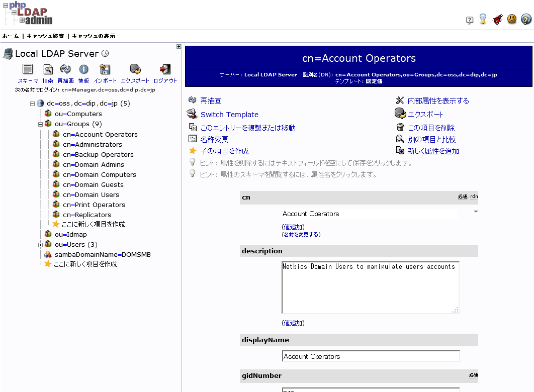Click the globe icon of dc=oss,dc=dip,dc=jp
Screen dimensions: 534x392
pos(41,103)
